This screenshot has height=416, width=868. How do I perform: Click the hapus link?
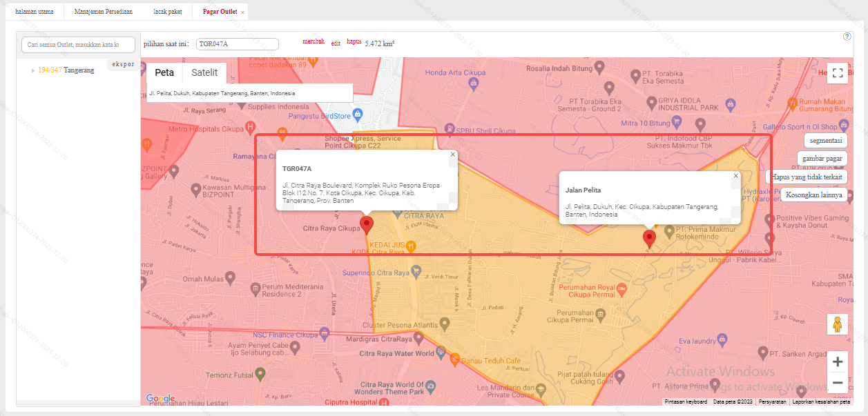[x=354, y=41]
